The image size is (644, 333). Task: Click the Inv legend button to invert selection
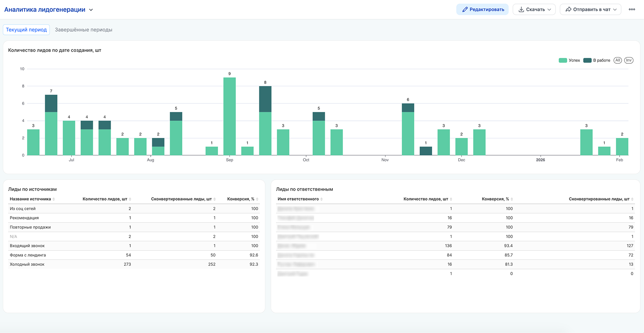click(x=629, y=60)
